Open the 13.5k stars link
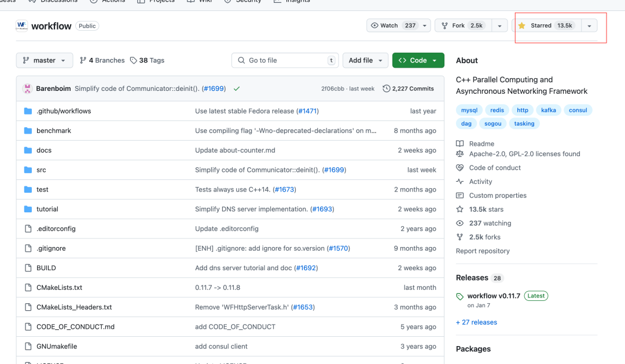 (486, 209)
